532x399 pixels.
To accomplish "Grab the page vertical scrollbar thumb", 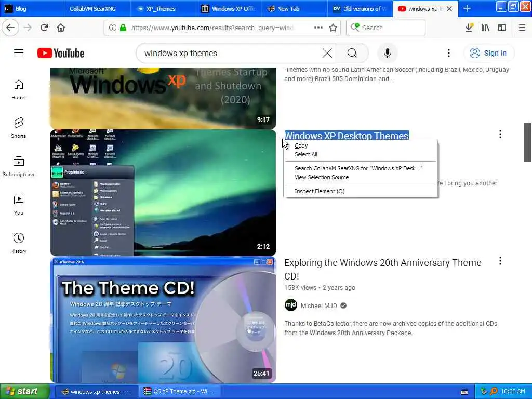I will point(527,142).
